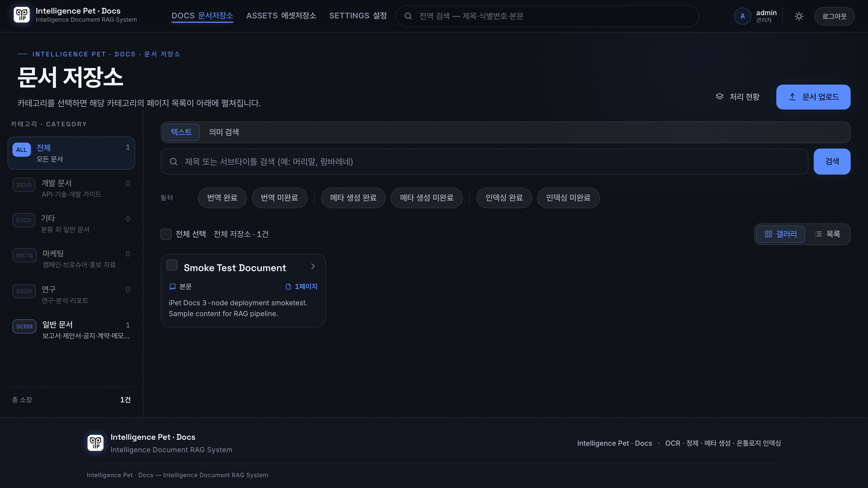Tick the 전체 선택 checkbox
868x488 pixels.
pyautogui.click(x=166, y=234)
